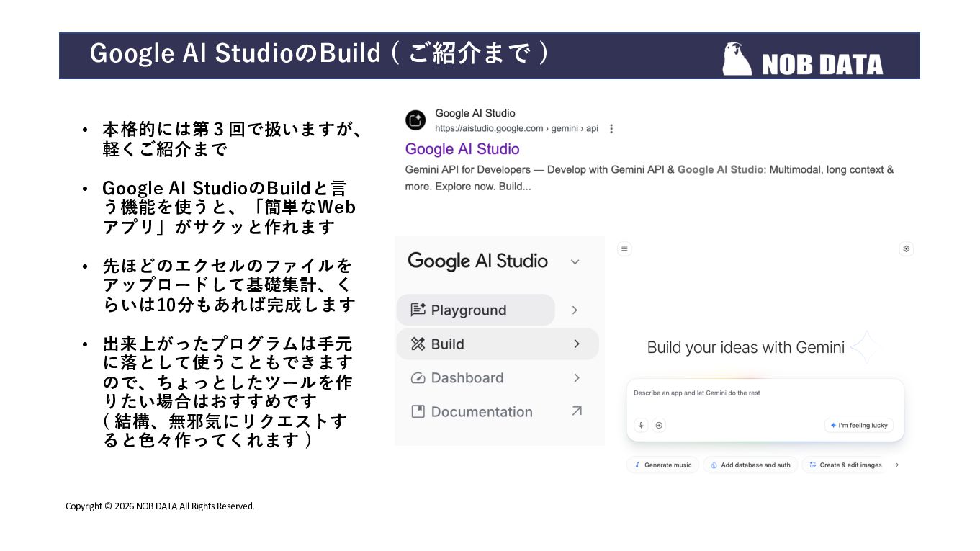Image resolution: width=980 pixels, height=551 pixels.
Task: Click the microphone button in the prompt box
Action: (640, 426)
